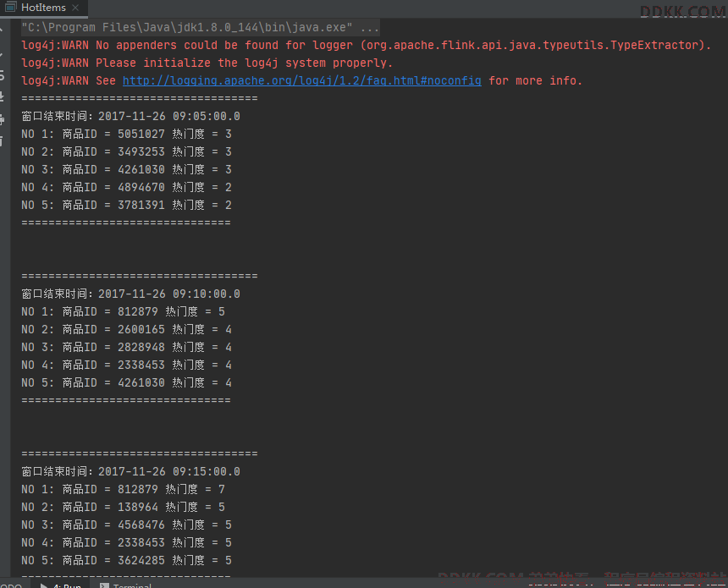Click scroll to end icon
The image size is (728, 588).
point(3,96)
